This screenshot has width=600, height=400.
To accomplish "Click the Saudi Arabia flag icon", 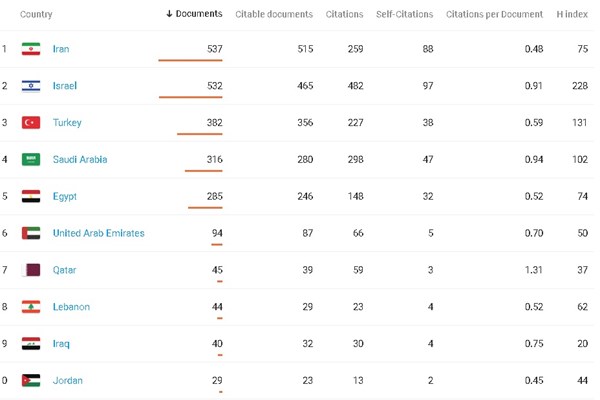I will 31,159.
